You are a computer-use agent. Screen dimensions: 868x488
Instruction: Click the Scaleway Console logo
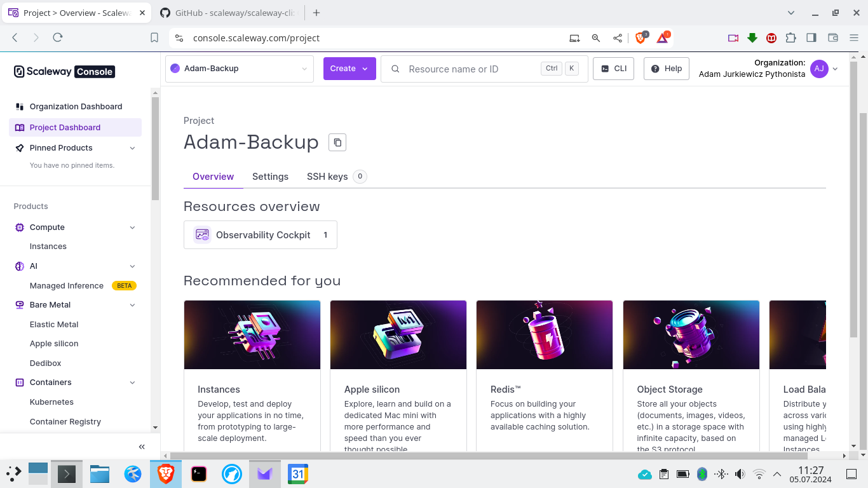click(64, 72)
